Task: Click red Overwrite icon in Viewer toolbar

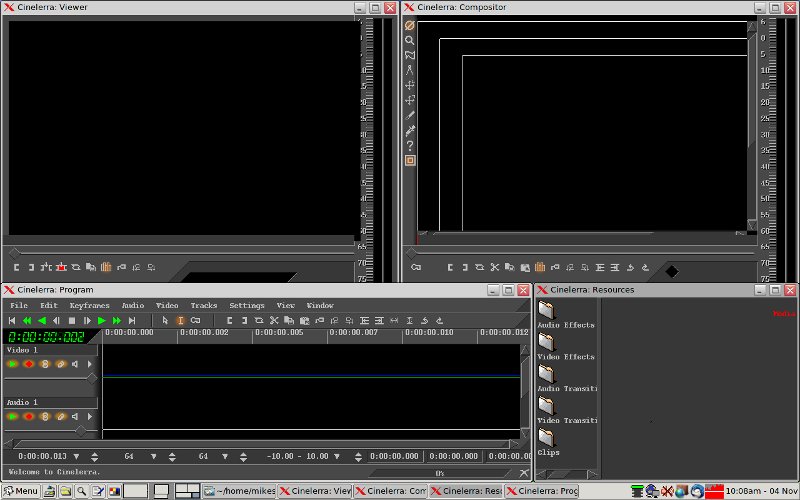Action: 61,267
